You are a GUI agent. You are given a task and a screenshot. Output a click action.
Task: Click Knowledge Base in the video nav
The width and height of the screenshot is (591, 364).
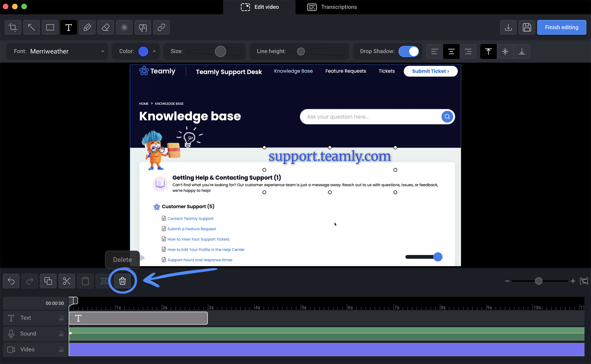pos(293,71)
